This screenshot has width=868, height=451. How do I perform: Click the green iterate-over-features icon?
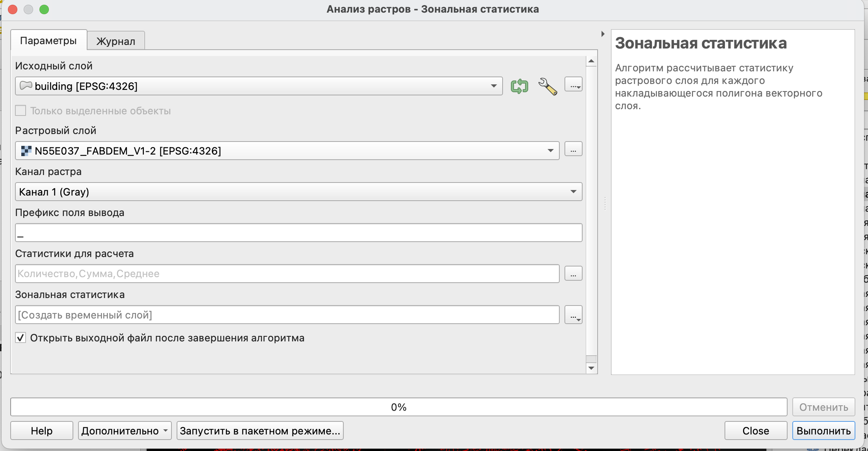519,86
